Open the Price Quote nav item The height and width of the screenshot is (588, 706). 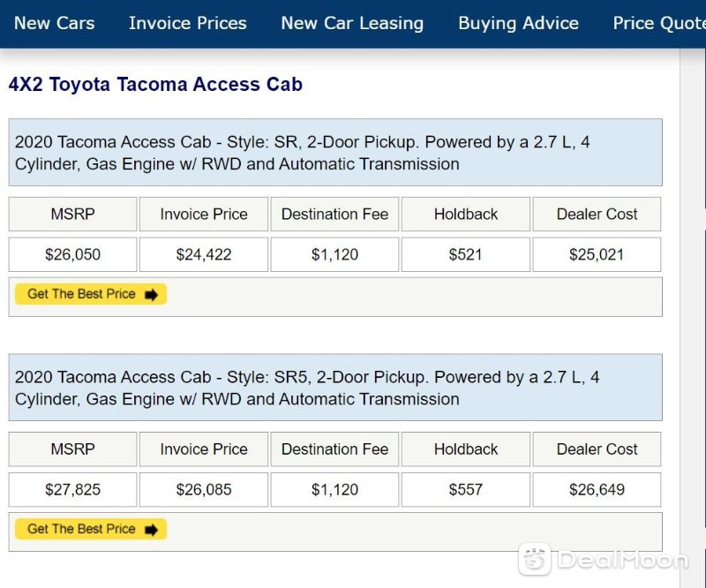click(x=658, y=23)
